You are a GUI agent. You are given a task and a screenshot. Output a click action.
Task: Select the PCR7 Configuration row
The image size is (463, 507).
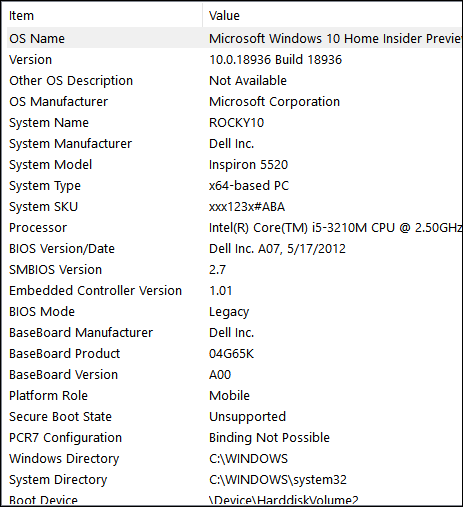(x=234, y=438)
